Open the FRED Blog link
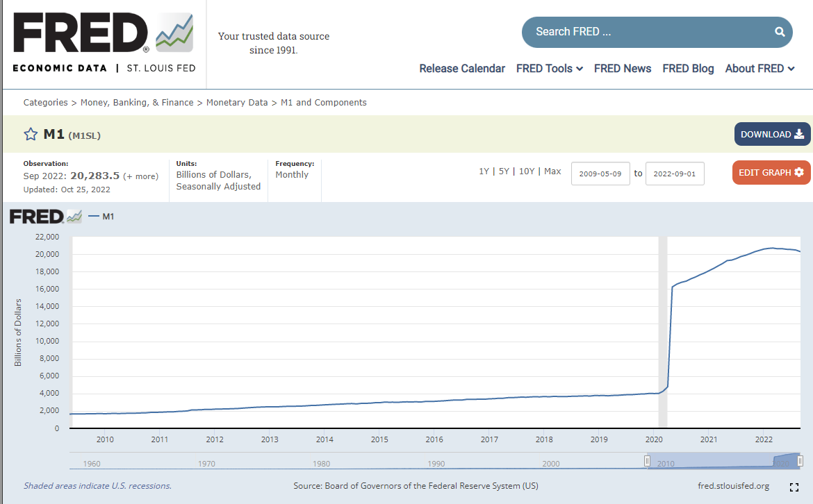This screenshot has width=813, height=504. tap(688, 69)
